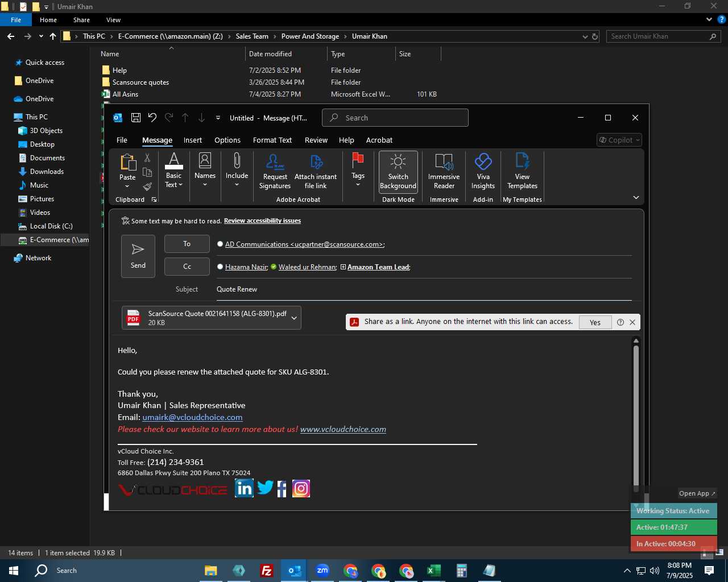This screenshot has height=582, width=728.
Task: Open the View tab in File Explorer
Action: 113,20
